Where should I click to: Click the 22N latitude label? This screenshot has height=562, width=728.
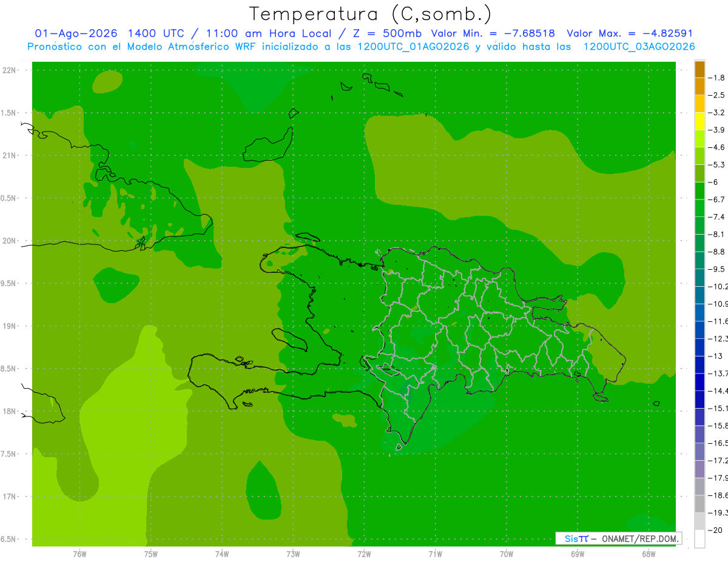click(x=10, y=70)
